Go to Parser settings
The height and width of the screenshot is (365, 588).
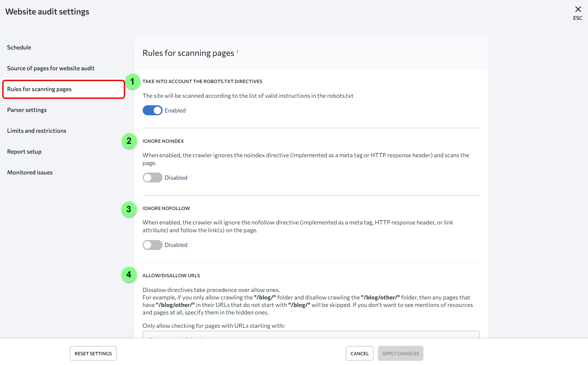click(27, 110)
